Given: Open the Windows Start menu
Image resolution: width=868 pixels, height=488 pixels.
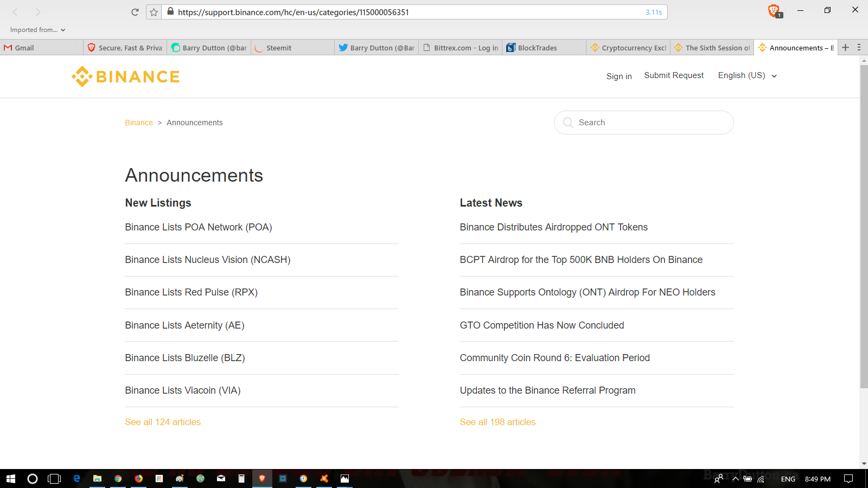Looking at the screenshot, I should [11, 479].
